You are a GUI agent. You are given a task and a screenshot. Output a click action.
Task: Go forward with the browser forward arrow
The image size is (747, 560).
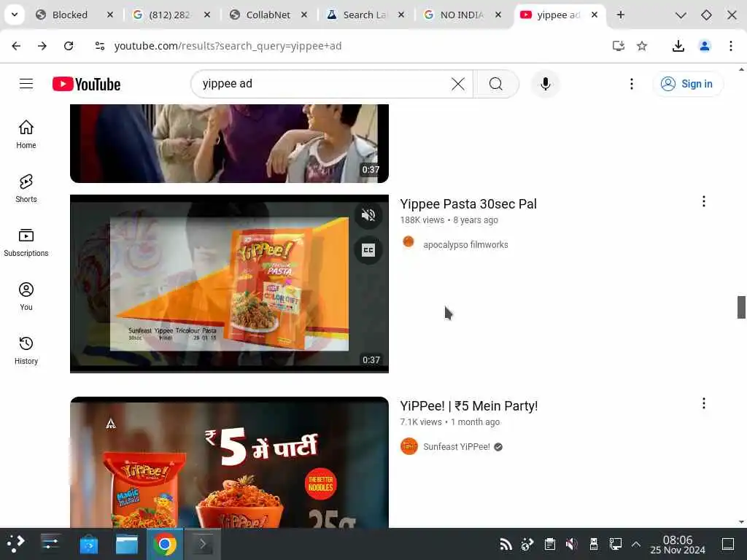42,46
